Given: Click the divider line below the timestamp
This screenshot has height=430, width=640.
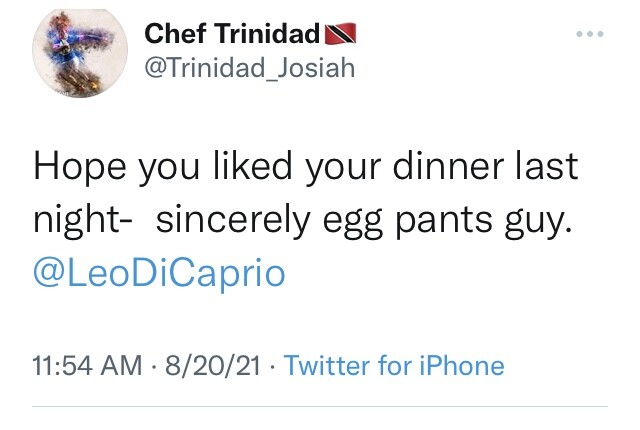Looking at the screenshot, I should pyautogui.click(x=320, y=406).
